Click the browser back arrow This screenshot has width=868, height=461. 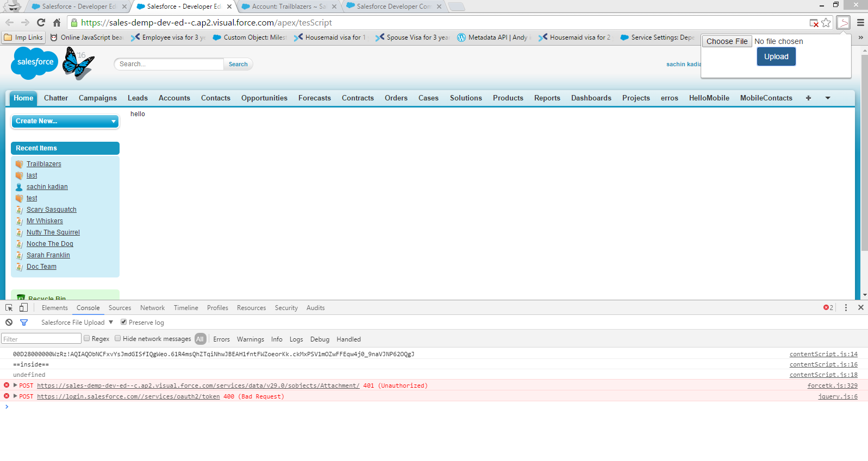pos(9,23)
